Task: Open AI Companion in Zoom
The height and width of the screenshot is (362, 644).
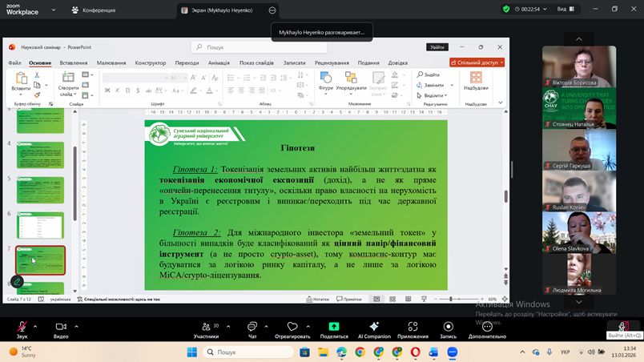Action: [x=374, y=327]
